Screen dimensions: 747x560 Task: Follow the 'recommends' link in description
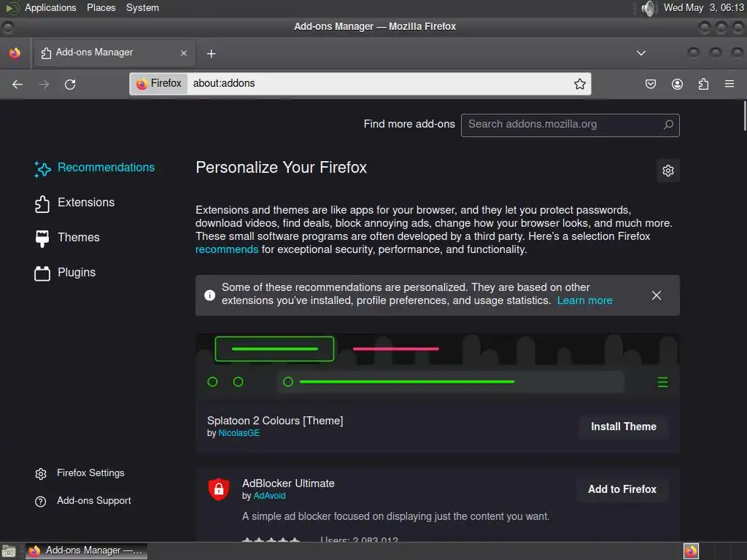tap(227, 249)
